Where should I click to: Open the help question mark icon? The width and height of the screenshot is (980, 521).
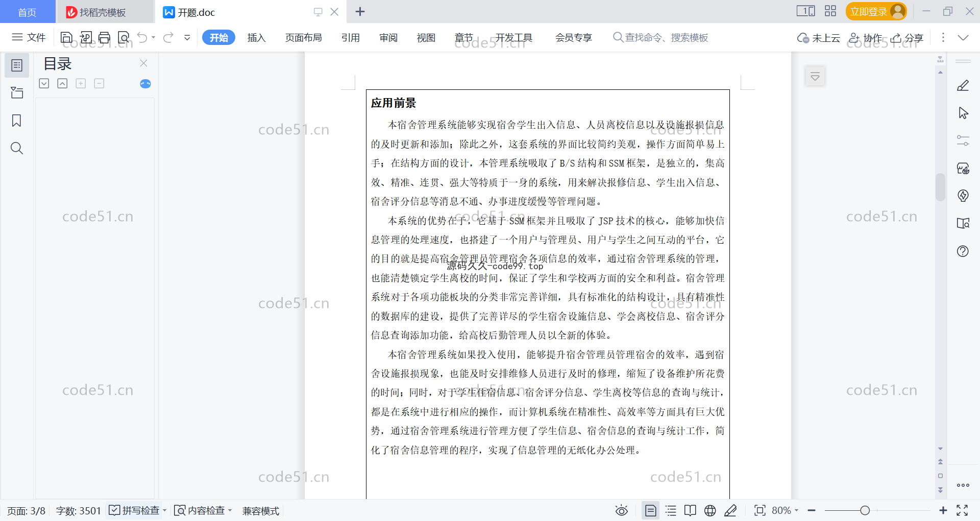(963, 251)
